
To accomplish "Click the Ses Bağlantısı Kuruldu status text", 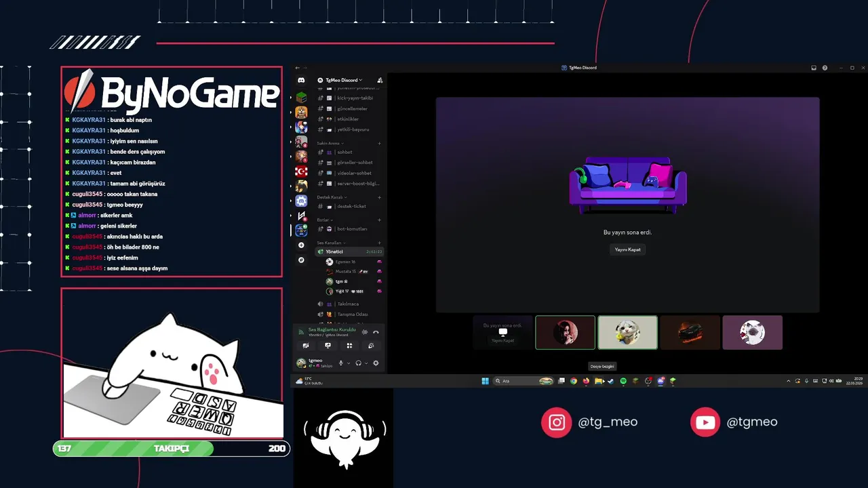I will (x=332, y=329).
